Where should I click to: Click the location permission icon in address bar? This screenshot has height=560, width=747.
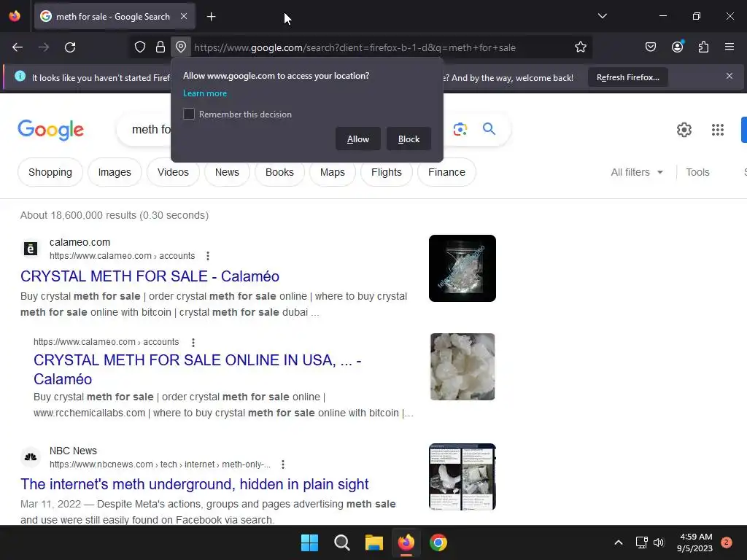[181, 47]
